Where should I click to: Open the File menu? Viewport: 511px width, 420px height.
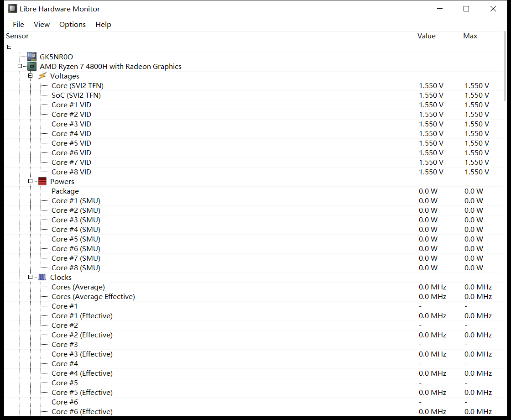18,25
